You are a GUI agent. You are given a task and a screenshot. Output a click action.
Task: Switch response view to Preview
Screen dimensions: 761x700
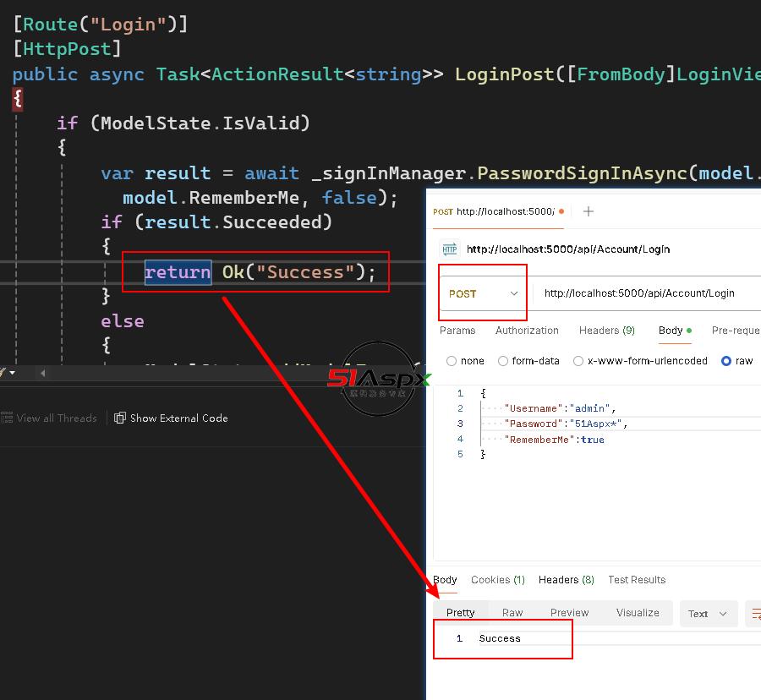569,613
